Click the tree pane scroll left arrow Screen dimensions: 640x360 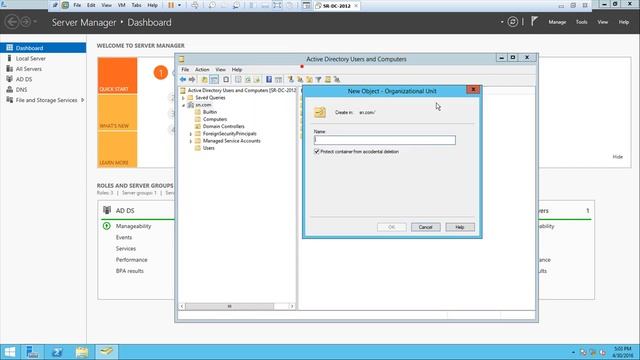point(182,306)
